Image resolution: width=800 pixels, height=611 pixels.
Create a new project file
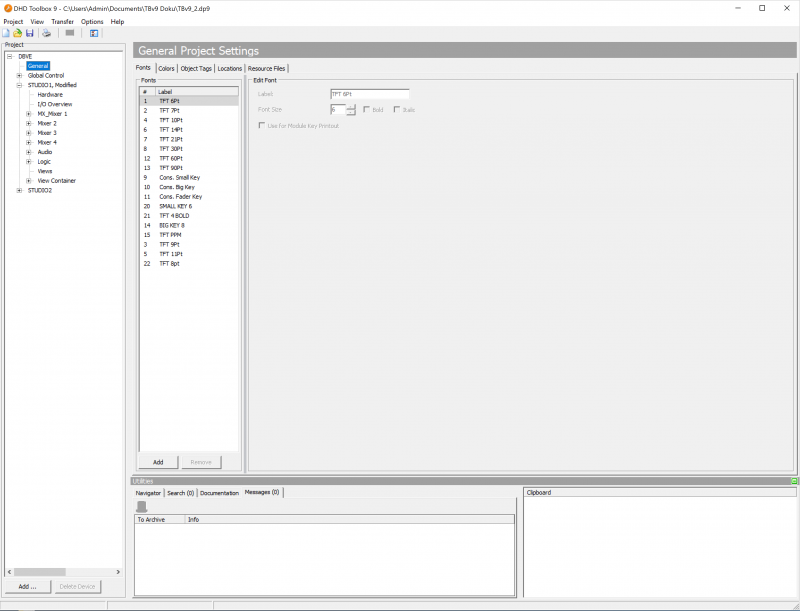click(6, 32)
